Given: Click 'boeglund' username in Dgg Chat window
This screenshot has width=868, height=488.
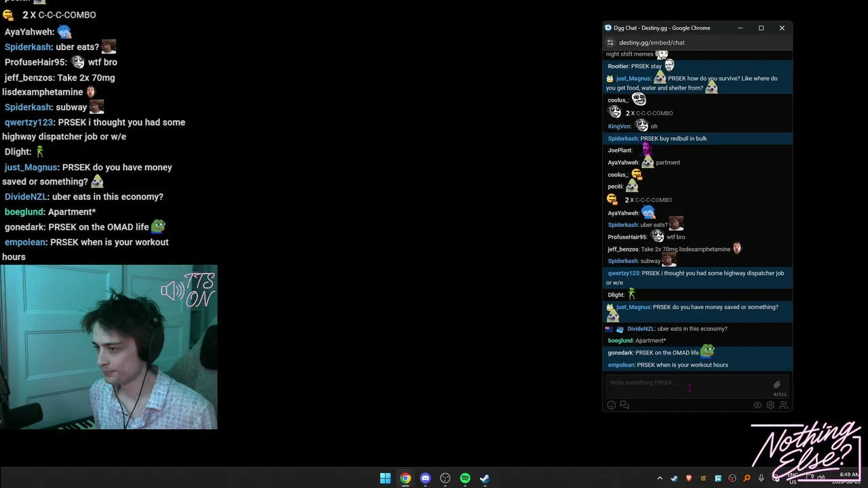Looking at the screenshot, I should tap(620, 340).
